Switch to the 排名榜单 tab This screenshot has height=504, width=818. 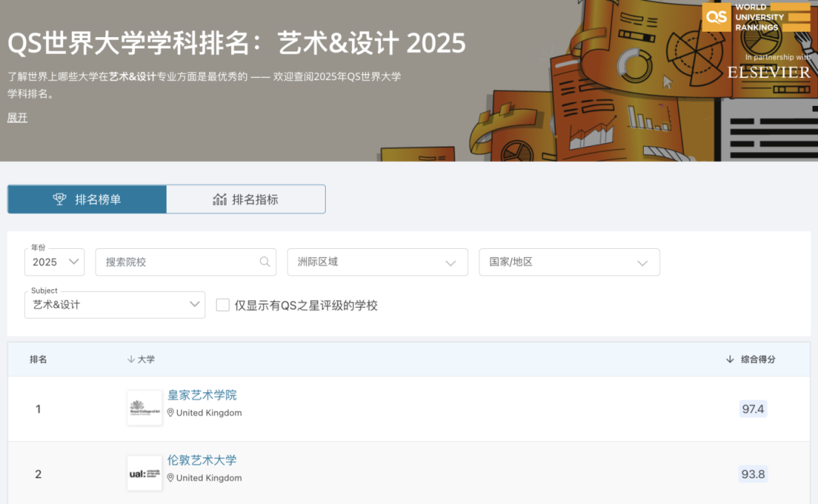87,199
